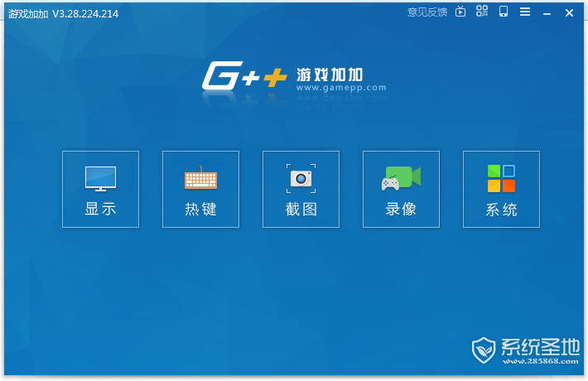Open the 热键 hotkey settings tile
The height and width of the screenshot is (381, 588).
click(x=200, y=190)
